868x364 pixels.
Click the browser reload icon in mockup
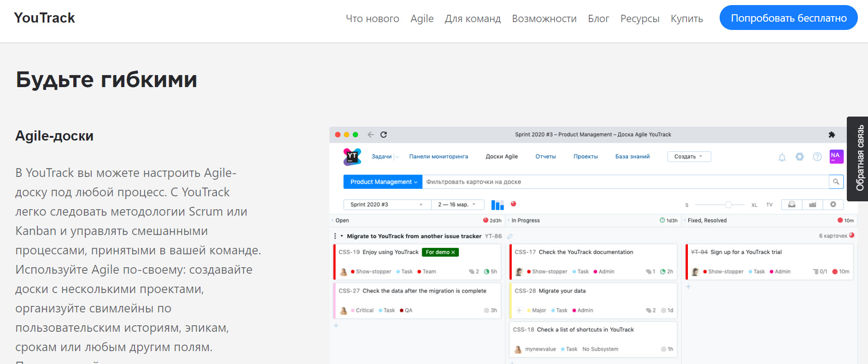[384, 135]
